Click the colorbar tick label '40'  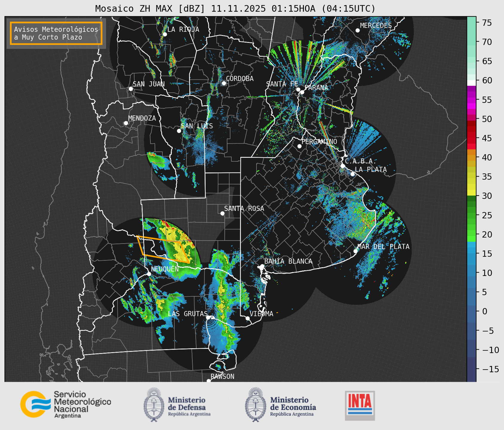pos(487,158)
